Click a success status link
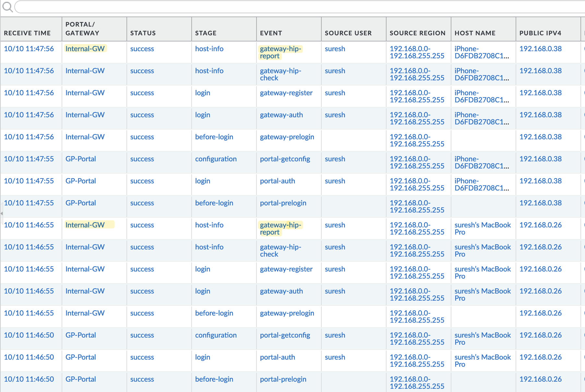This screenshot has height=392, width=585. pos(142,49)
